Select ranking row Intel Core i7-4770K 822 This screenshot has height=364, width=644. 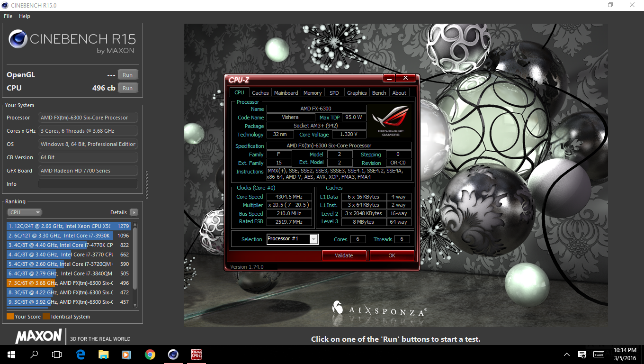[x=69, y=245]
